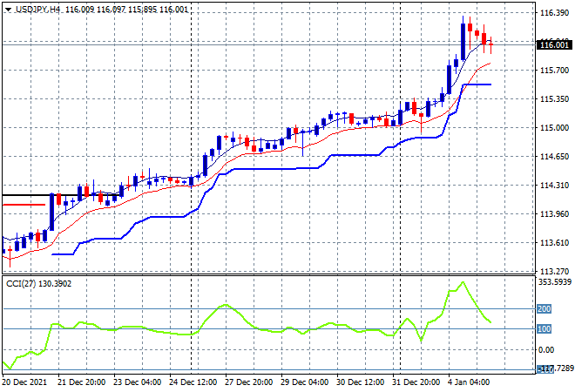The width and height of the screenshot is (575, 392).
Task: Click the CCI level 200 marker
Action: [x=544, y=308]
